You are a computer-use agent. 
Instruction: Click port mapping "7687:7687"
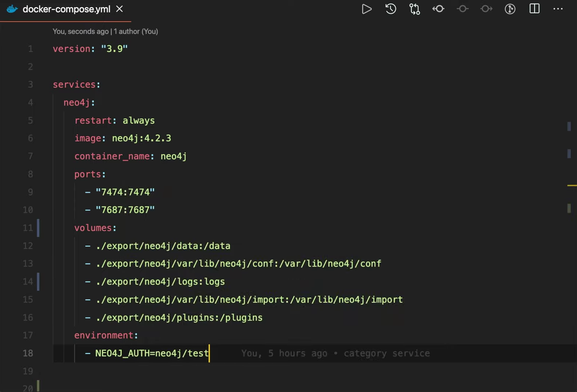pos(125,210)
